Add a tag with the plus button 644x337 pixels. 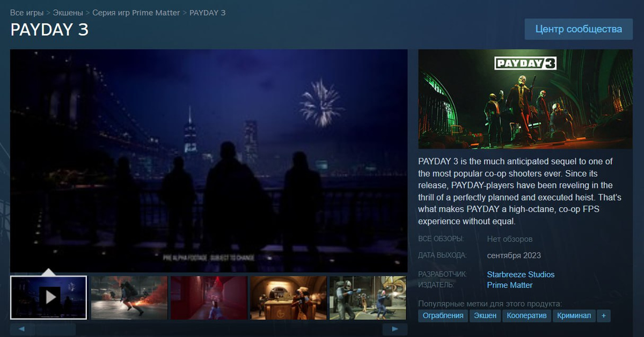603,316
